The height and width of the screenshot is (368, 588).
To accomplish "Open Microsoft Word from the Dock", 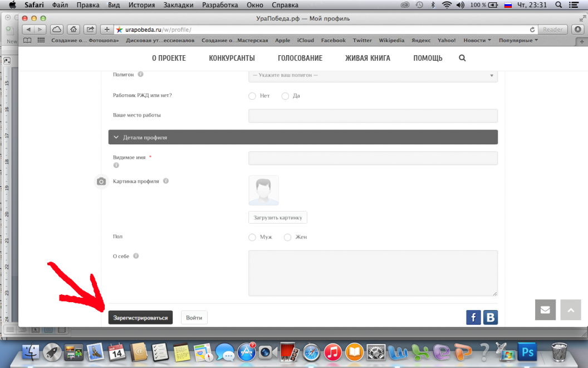I will 398,352.
